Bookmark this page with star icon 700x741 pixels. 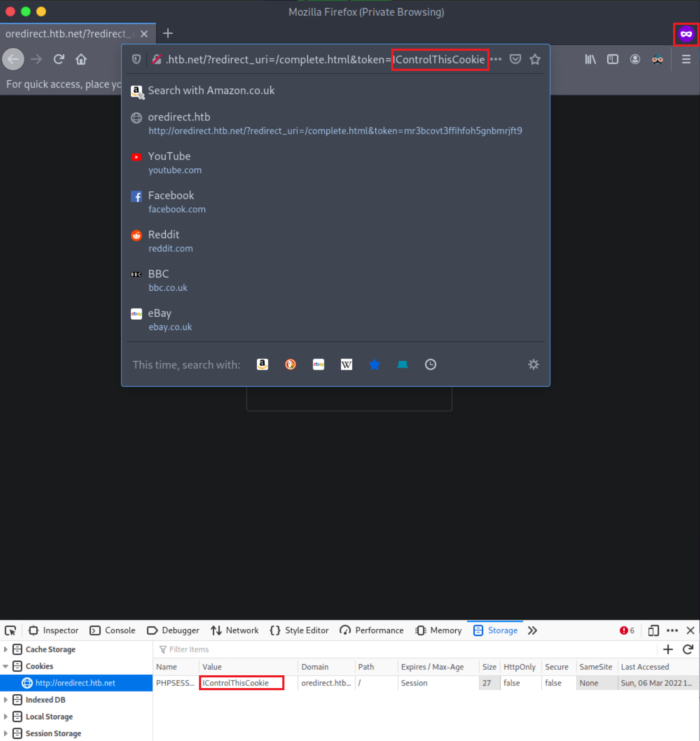(x=535, y=59)
